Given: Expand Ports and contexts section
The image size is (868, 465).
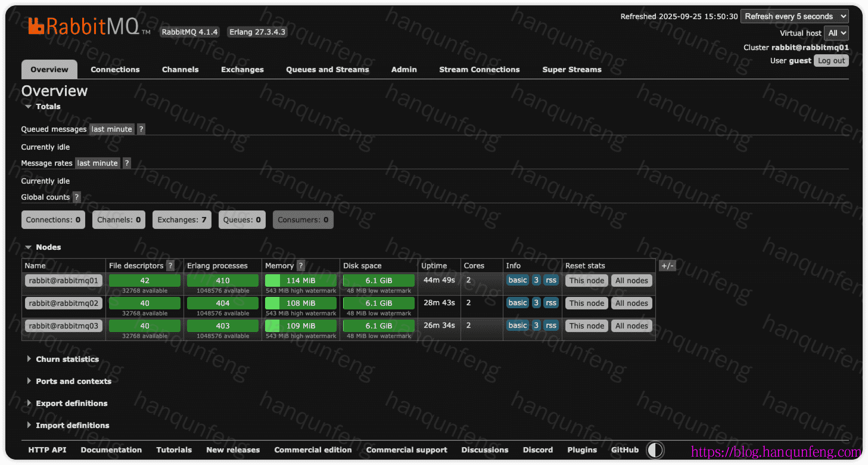Looking at the screenshot, I should [x=69, y=382].
